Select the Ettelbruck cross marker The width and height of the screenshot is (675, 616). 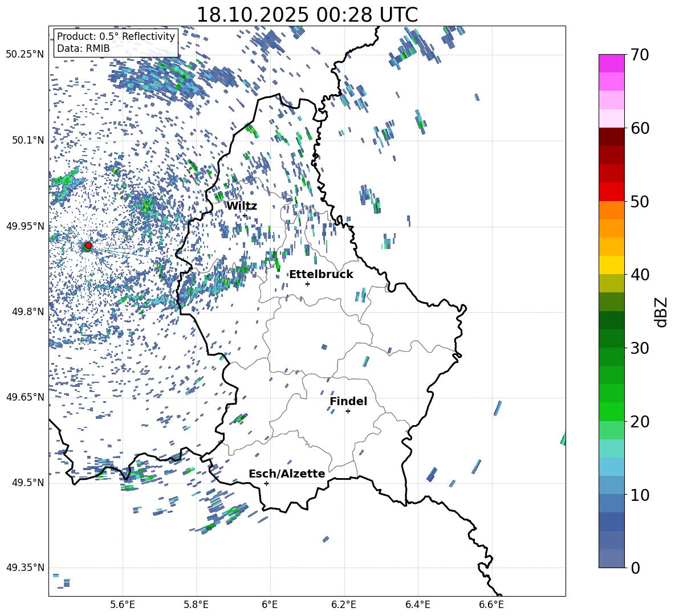point(307,284)
